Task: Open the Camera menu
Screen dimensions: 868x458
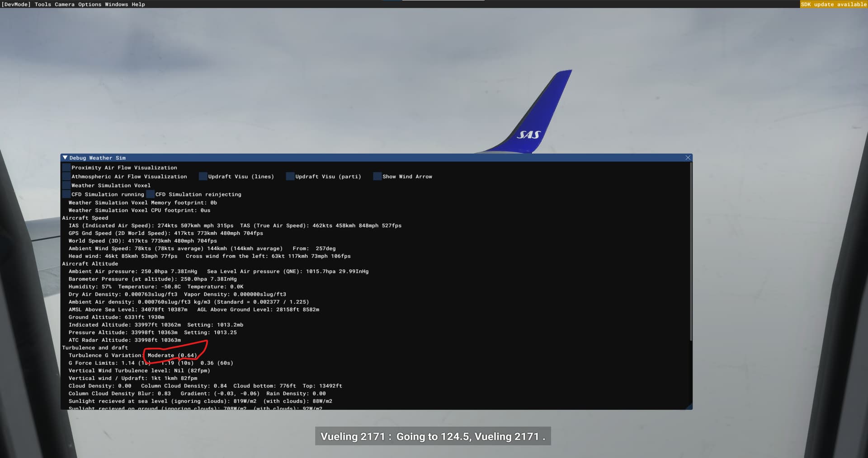Action: [x=65, y=5]
